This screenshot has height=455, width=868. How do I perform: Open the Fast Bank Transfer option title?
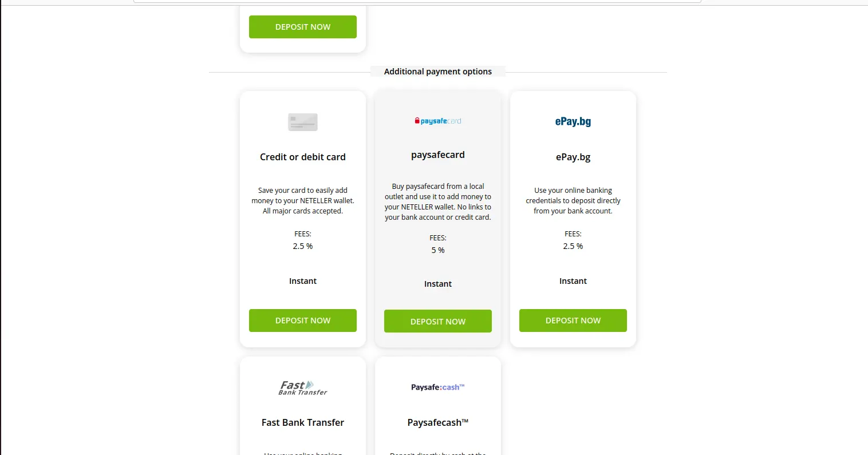tap(303, 422)
